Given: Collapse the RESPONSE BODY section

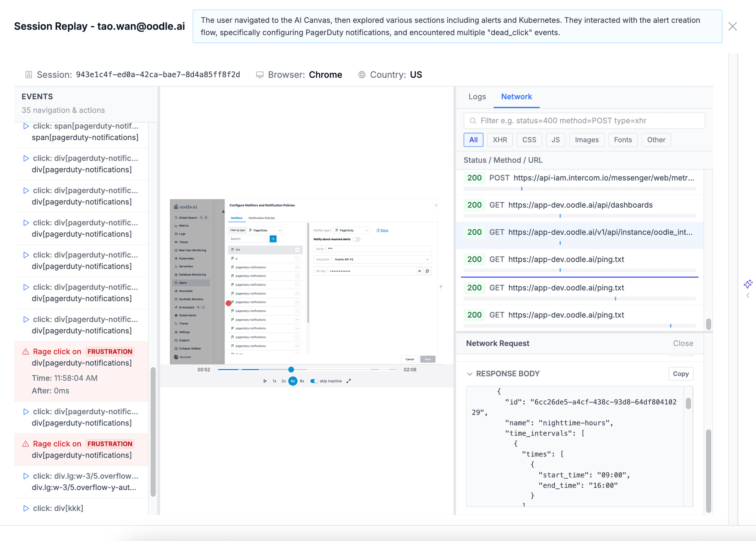Looking at the screenshot, I should coord(470,374).
